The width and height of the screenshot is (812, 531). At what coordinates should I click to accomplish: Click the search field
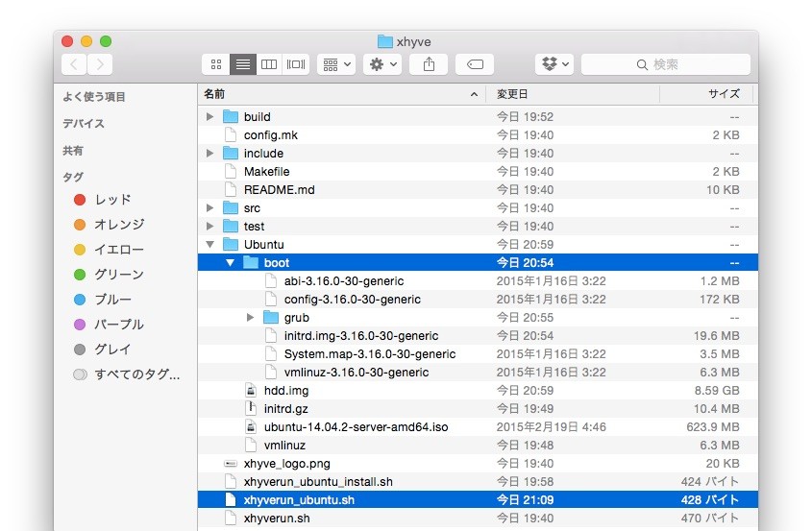tap(665, 64)
